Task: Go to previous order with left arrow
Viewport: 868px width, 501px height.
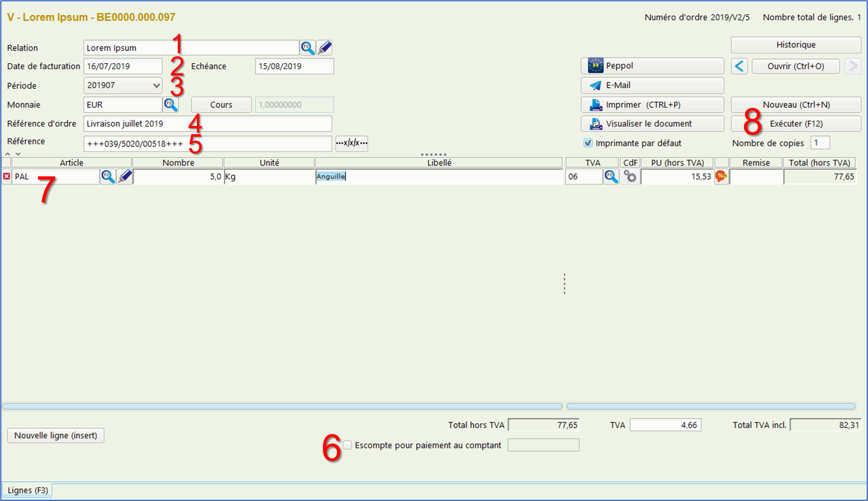Action: point(740,66)
